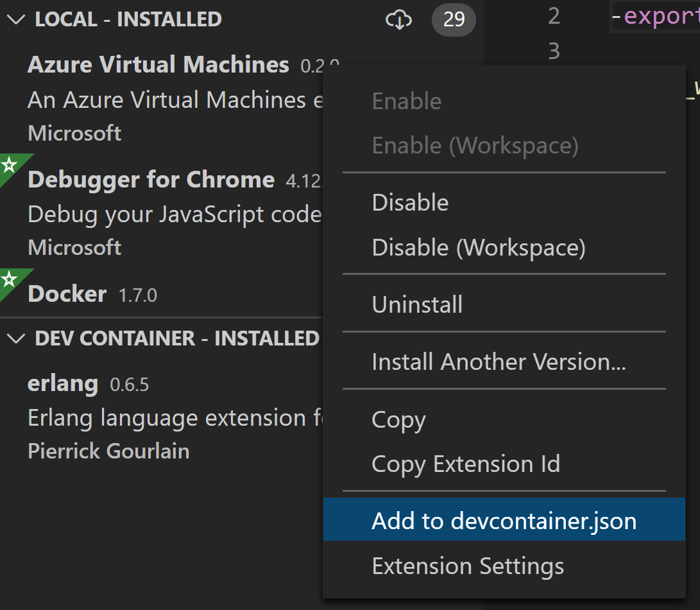Click the cloud install local extensions icon
The width and height of the screenshot is (700, 610).
coord(398,20)
